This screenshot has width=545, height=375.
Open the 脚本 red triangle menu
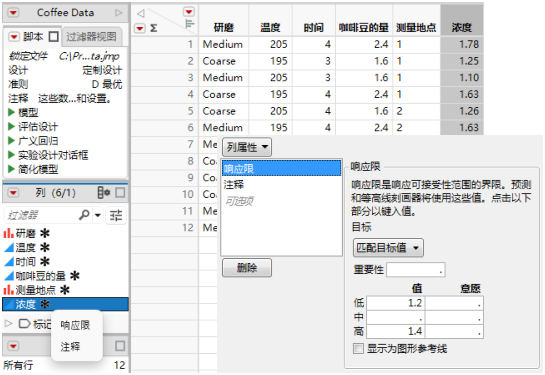[14, 36]
